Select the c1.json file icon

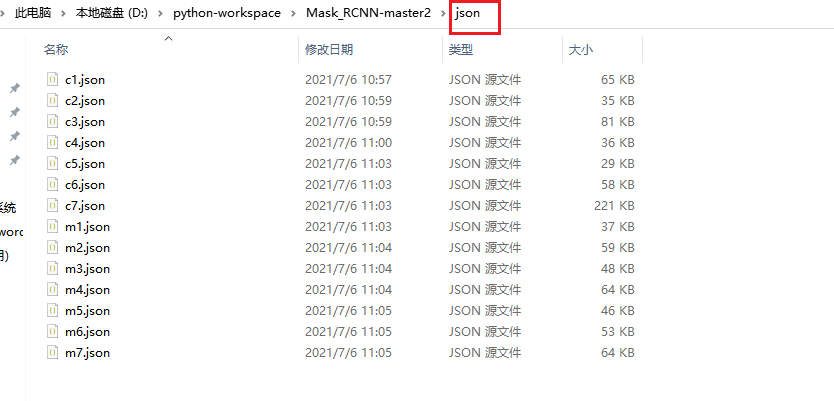[52, 80]
